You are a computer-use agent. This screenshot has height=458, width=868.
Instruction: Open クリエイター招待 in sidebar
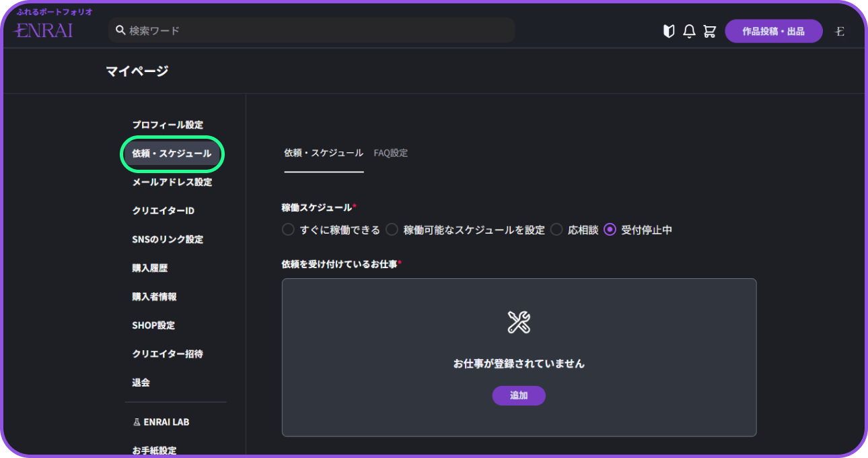(x=168, y=354)
